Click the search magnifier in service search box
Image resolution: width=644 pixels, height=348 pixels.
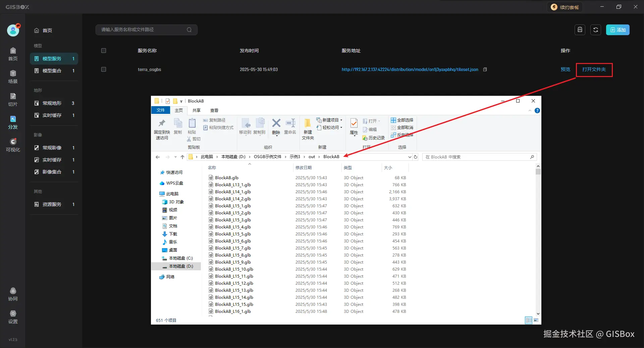pyautogui.click(x=189, y=30)
